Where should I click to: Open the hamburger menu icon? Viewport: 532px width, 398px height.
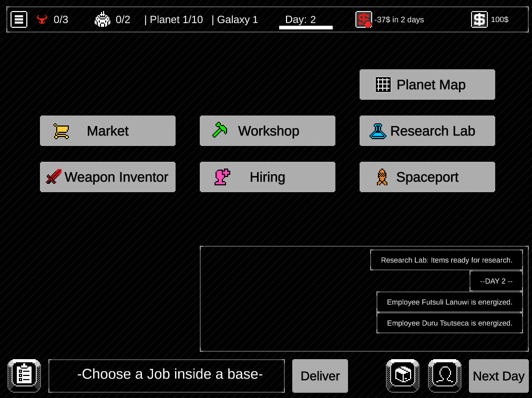(19, 20)
